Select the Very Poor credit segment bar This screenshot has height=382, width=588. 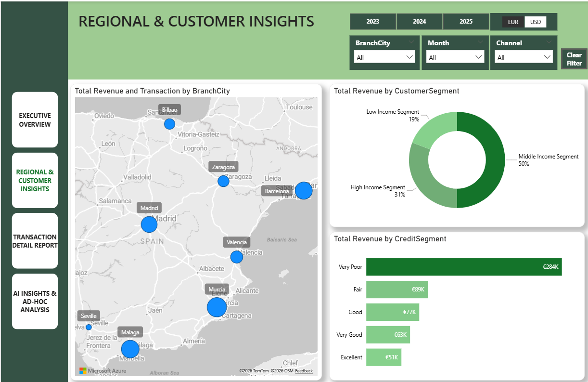coord(463,267)
